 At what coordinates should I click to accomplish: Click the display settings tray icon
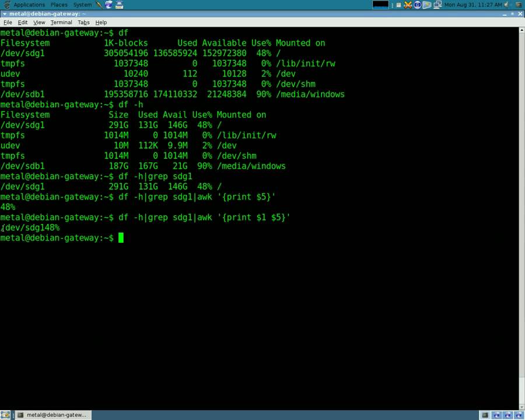click(x=427, y=5)
